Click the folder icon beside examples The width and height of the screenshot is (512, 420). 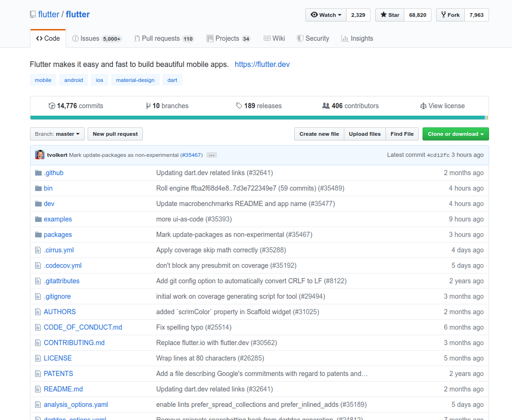point(38,219)
